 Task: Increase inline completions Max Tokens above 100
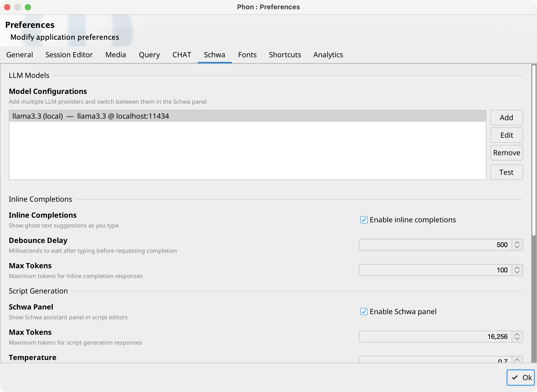click(517, 268)
